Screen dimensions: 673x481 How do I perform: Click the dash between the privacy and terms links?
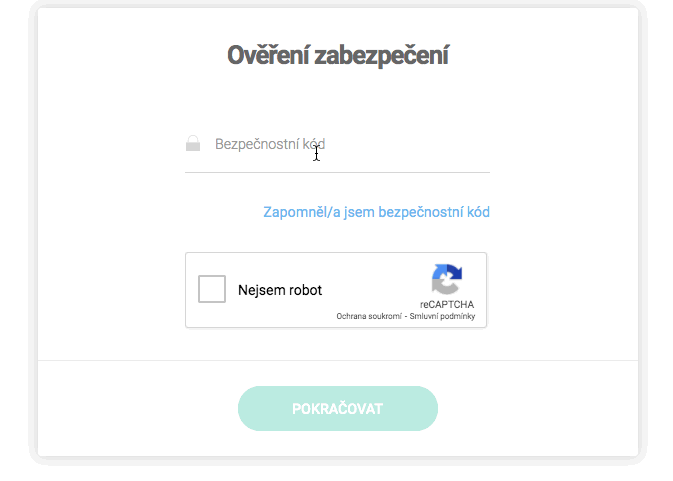tap(405, 317)
